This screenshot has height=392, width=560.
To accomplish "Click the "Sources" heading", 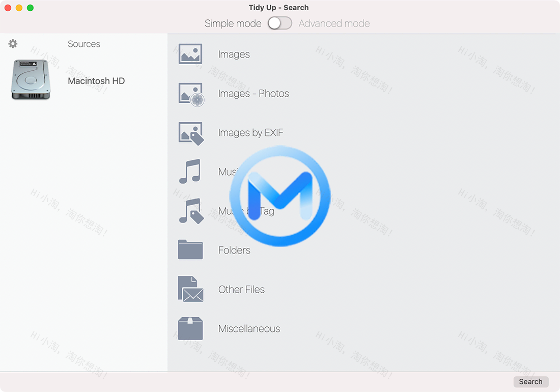I will 84,44.
